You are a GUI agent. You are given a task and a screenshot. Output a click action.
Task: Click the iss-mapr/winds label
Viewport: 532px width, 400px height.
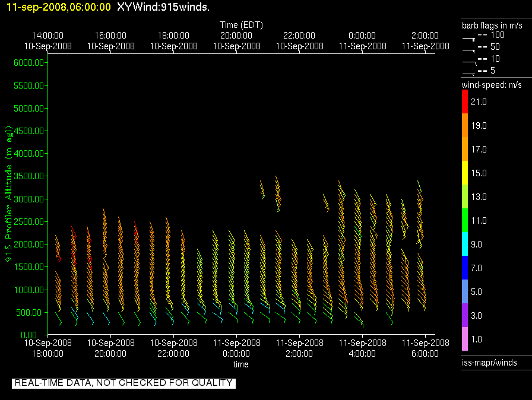click(489, 363)
